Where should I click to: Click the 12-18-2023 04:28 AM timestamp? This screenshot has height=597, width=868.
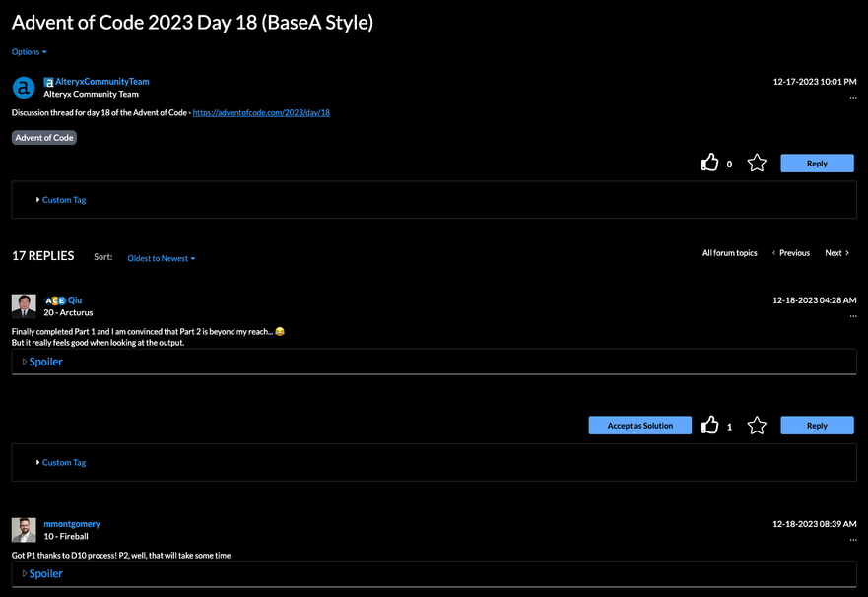pos(814,300)
